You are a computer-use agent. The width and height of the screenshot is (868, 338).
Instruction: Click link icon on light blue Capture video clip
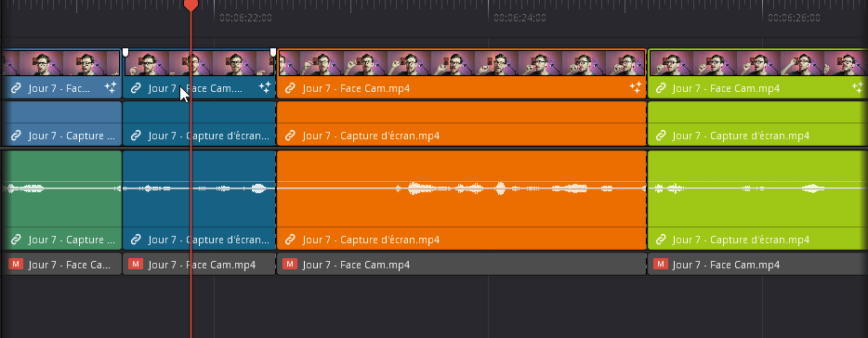pyautogui.click(x=16, y=136)
